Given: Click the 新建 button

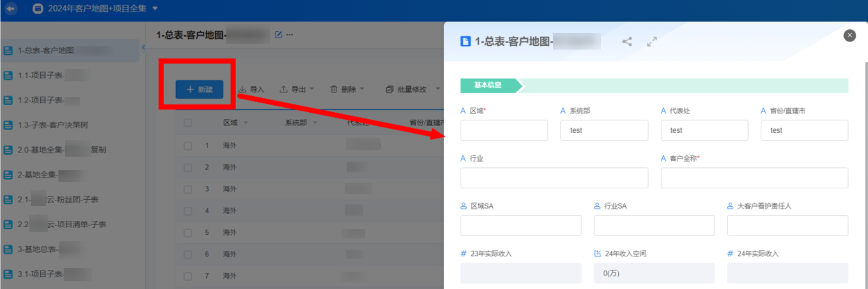Looking at the screenshot, I should coord(199,89).
